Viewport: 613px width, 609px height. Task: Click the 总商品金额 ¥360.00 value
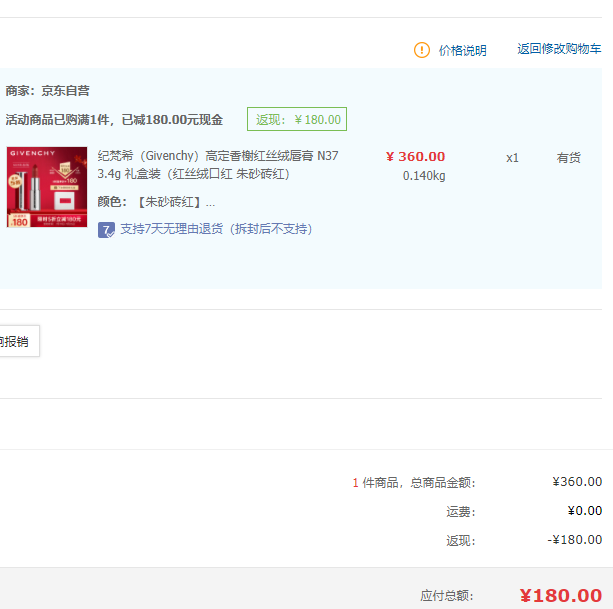pos(577,482)
